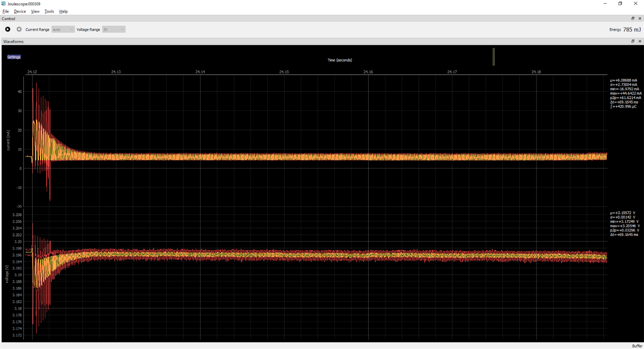The width and height of the screenshot is (644, 349).
Task: Toggle the record button in Control panel
Action: click(x=19, y=29)
